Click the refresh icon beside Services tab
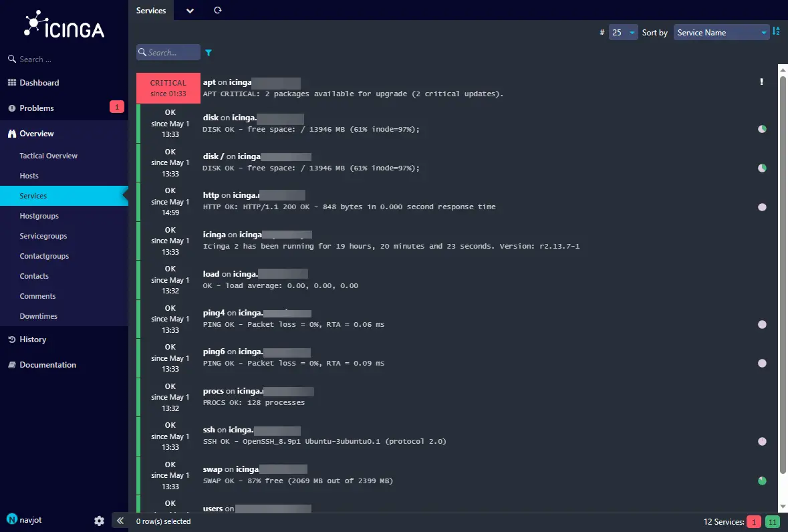The image size is (788, 532). click(x=217, y=10)
